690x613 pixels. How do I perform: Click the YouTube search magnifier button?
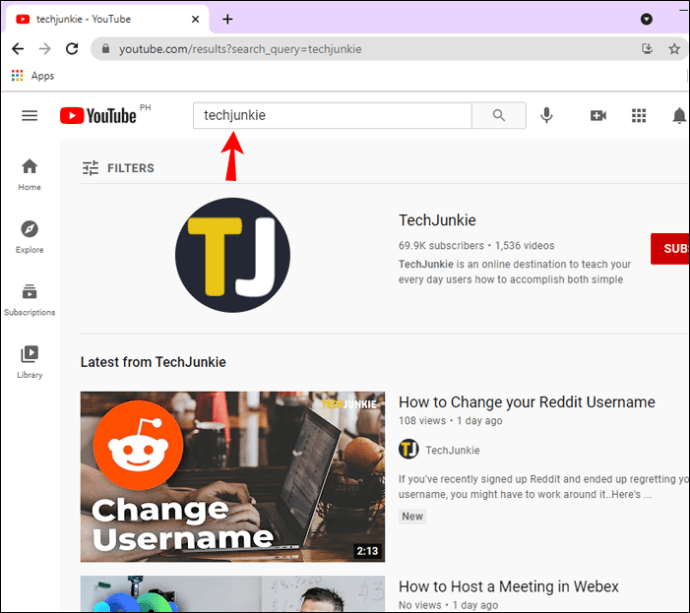[x=499, y=115]
